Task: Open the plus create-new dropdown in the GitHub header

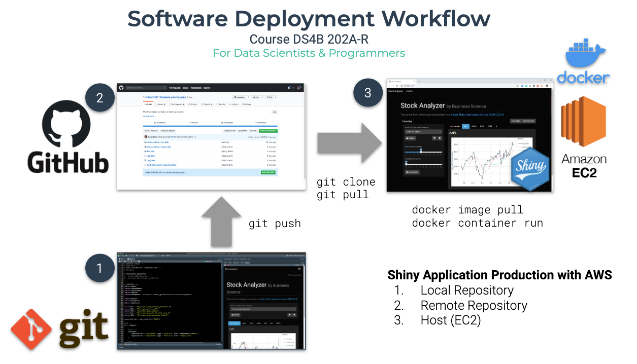Action: pyautogui.click(x=294, y=88)
